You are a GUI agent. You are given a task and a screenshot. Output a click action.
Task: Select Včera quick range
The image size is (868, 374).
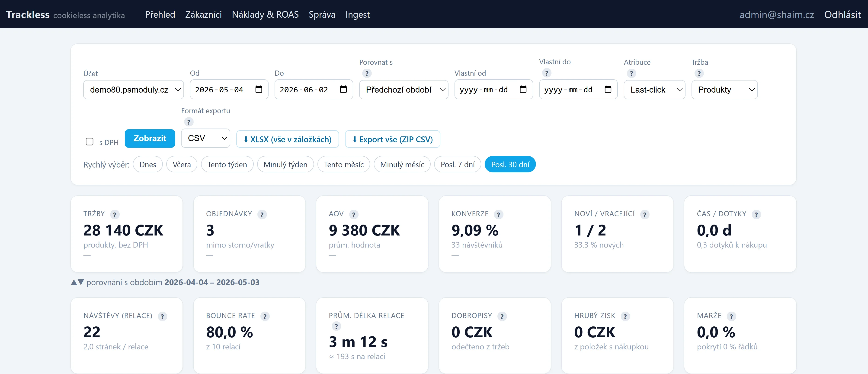[182, 164]
